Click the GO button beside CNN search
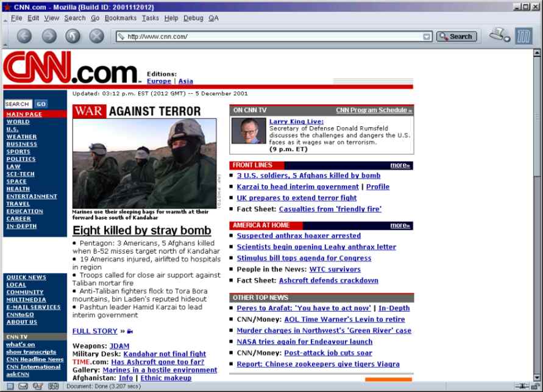Screen dimensions: 543x392 click(x=41, y=104)
